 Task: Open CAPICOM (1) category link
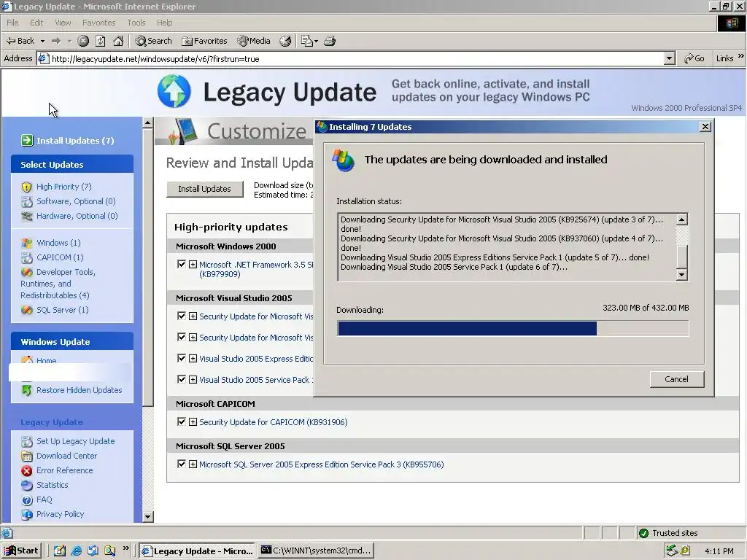click(60, 257)
